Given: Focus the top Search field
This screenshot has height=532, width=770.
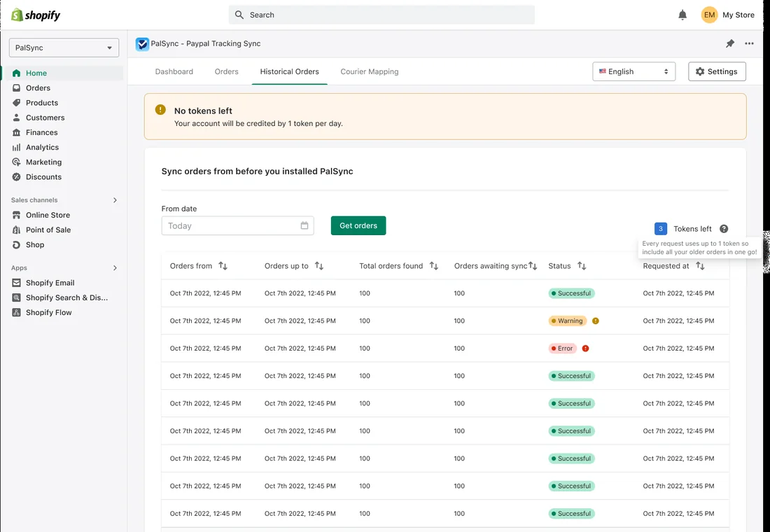Looking at the screenshot, I should (381, 15).
